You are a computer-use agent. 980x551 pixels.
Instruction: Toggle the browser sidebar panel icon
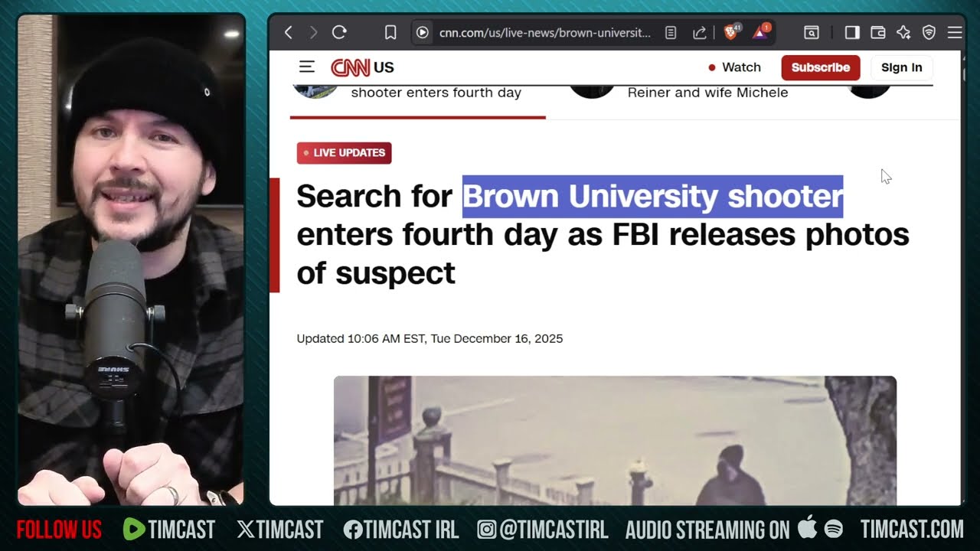coord(852,32)
